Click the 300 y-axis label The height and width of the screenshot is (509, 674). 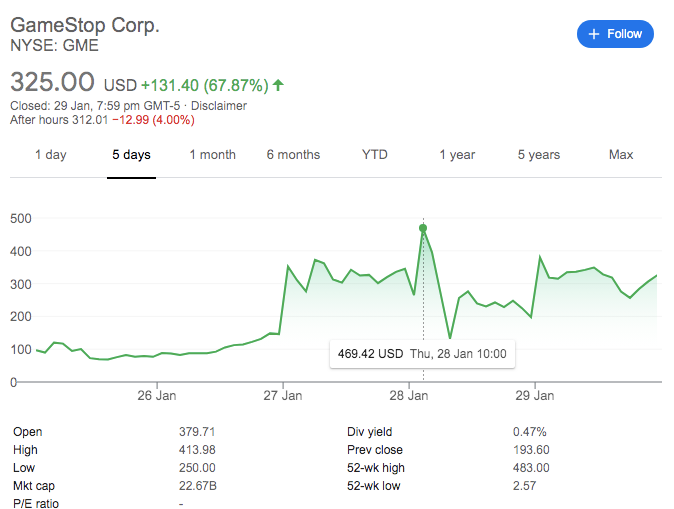(x=21, y=284)
